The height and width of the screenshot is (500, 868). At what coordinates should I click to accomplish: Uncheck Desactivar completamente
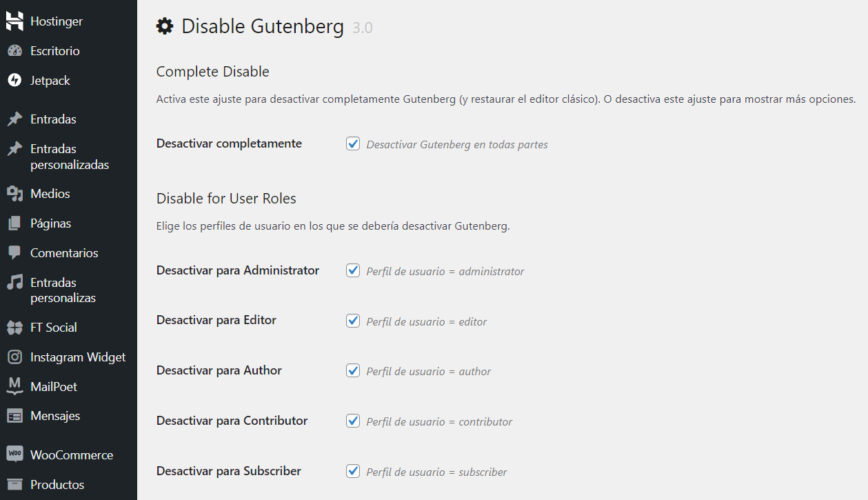(x=353, y=143)
